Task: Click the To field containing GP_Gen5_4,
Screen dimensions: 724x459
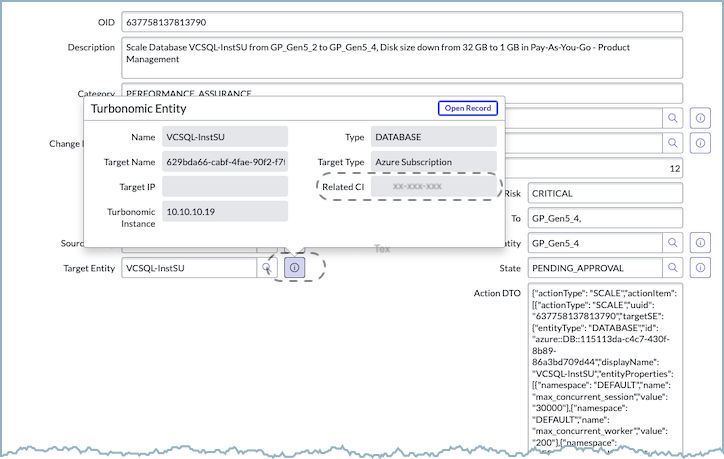Action: pos(605,218)
